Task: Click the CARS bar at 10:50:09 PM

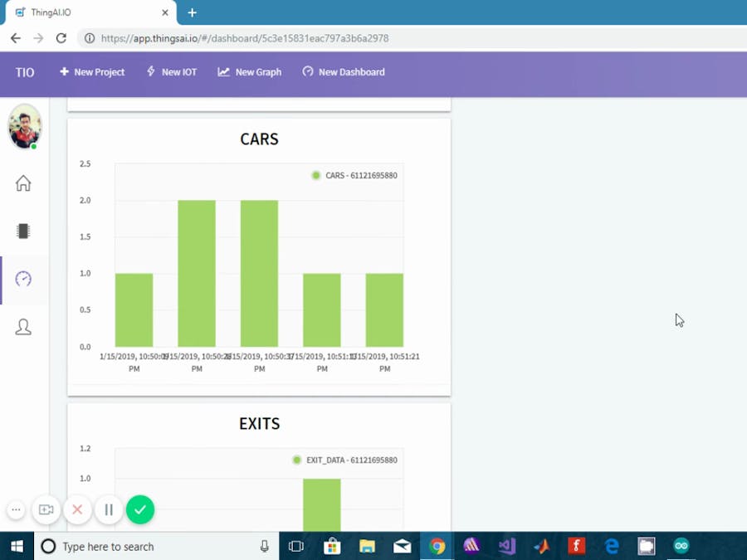Action: [134, 310]
